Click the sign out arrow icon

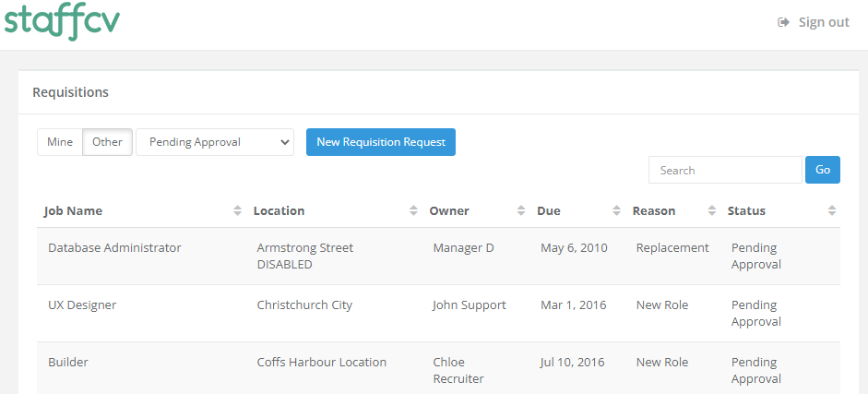[783, 22]
